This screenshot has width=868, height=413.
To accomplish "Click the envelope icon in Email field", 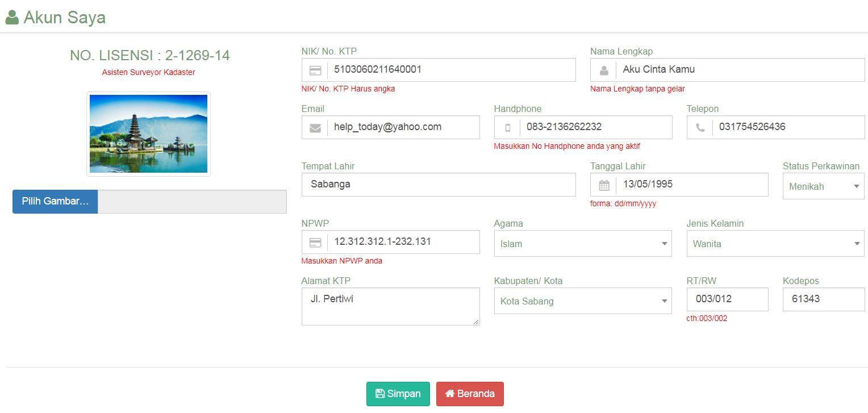I will click(315, 128).
